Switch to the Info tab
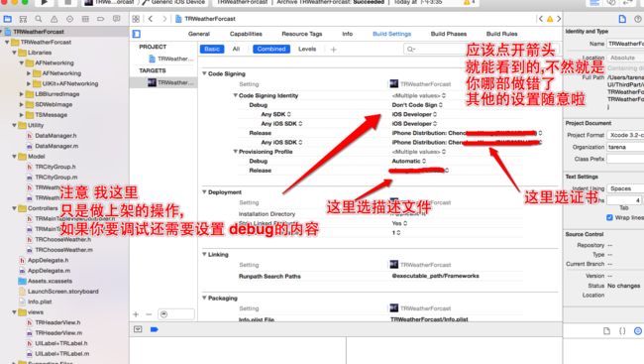The height and width of the screenshot is (364, 644). [x=347, y=34]
